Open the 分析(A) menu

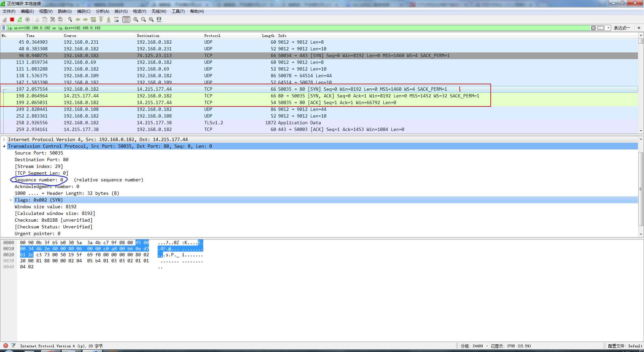click(103, 11)
